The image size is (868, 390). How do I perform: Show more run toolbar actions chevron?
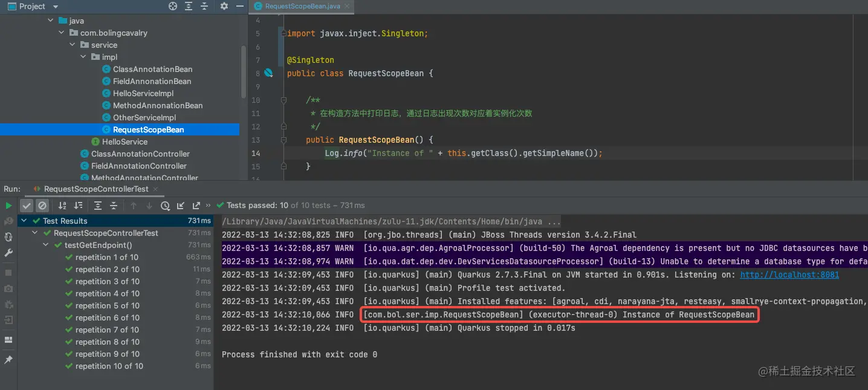(x=209, y=206)
